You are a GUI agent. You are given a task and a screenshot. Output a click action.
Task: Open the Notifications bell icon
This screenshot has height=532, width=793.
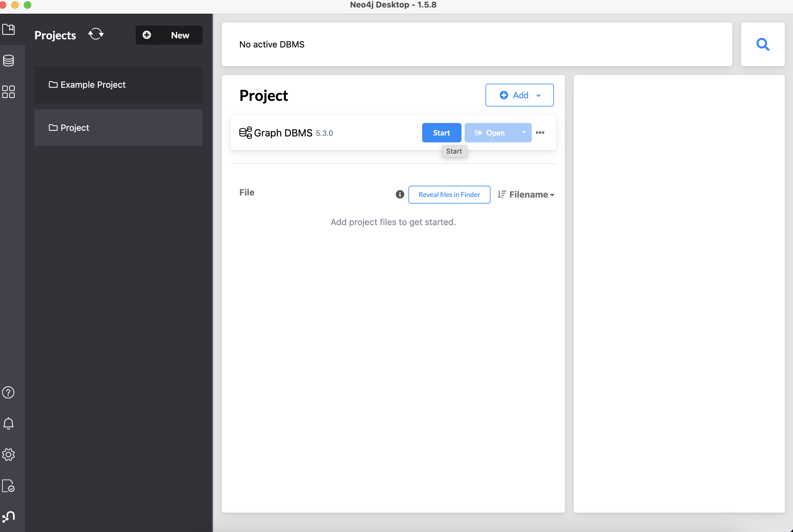8,423
